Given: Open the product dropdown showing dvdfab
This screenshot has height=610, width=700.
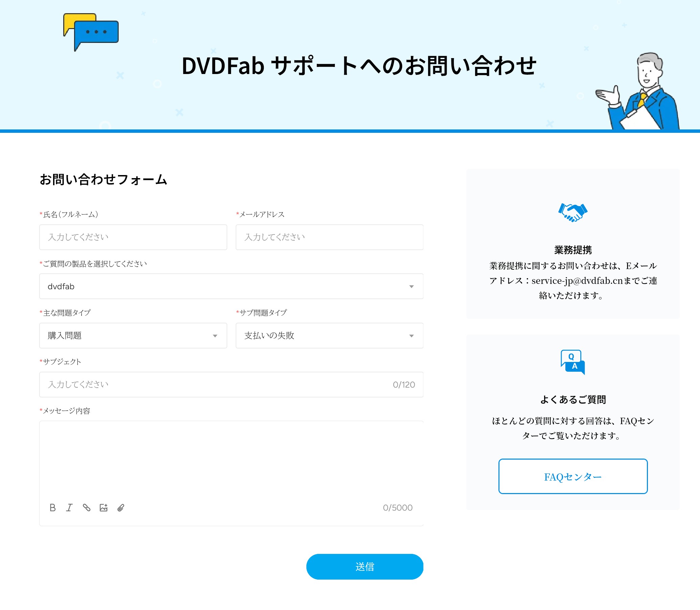Looking at the screenshot, I should [231, 286].
